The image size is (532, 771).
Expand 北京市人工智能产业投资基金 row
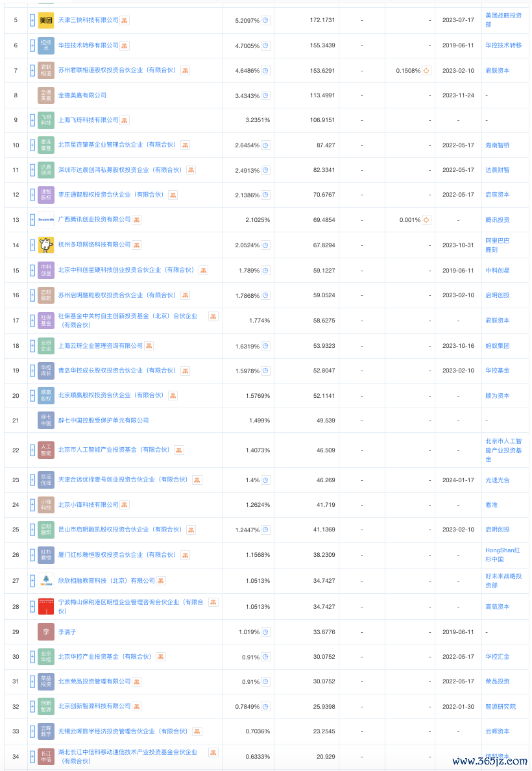[x=32, y=450]
